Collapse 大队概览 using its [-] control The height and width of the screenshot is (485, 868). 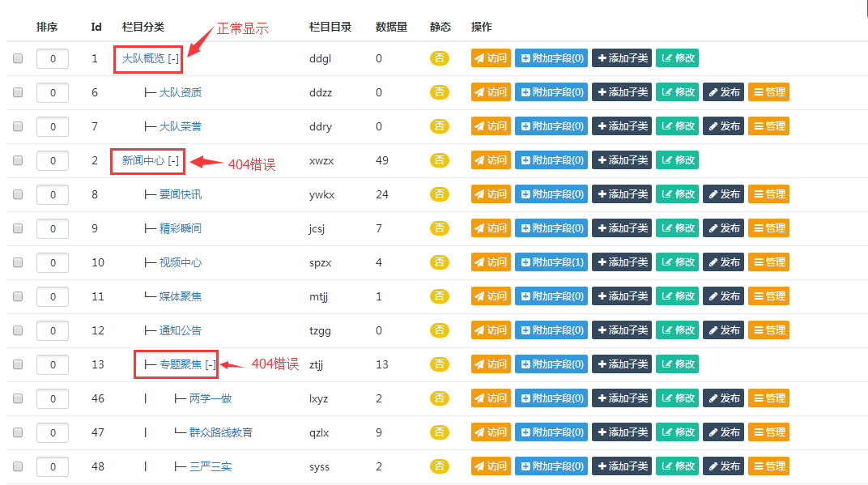click(x=172, y=58)
